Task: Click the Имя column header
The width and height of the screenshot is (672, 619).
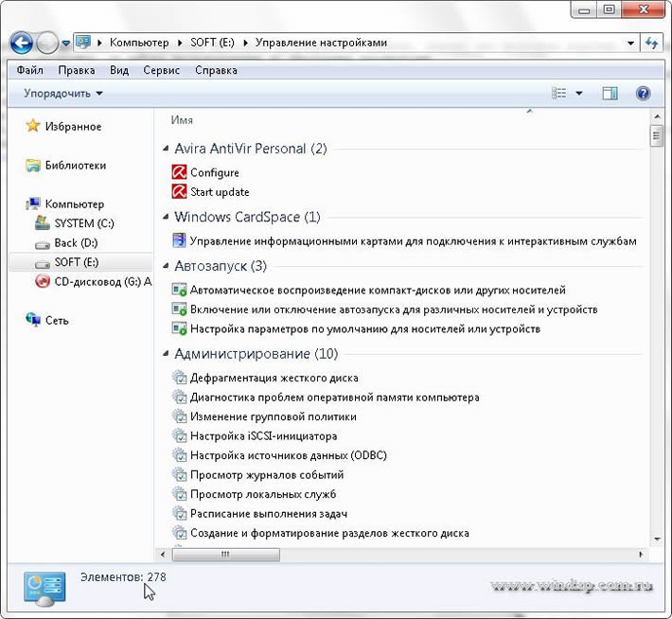Action: 182,120
